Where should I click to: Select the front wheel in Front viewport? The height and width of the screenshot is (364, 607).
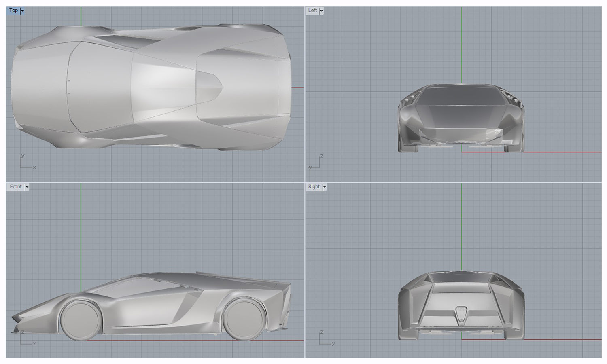click(81, 320)
